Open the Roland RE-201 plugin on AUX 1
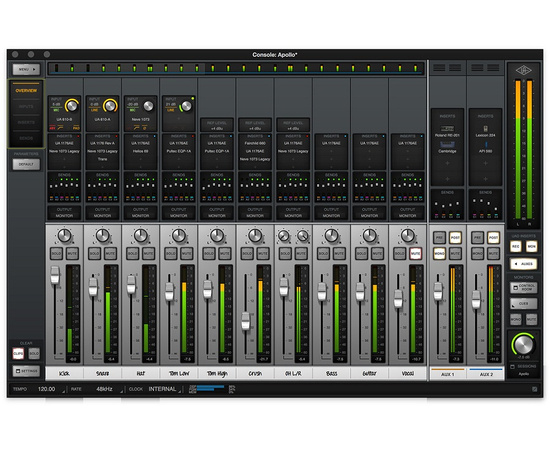 (x=447, y=131)
